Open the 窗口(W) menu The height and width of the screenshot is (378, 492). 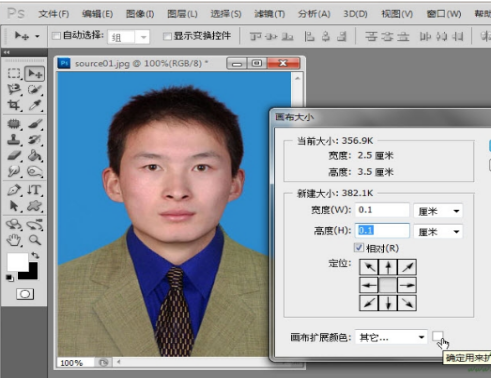(444, 14)
